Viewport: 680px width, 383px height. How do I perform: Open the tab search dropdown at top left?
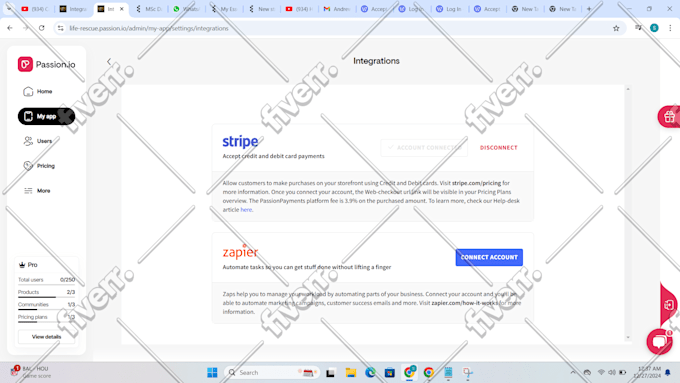pos(9,9)
